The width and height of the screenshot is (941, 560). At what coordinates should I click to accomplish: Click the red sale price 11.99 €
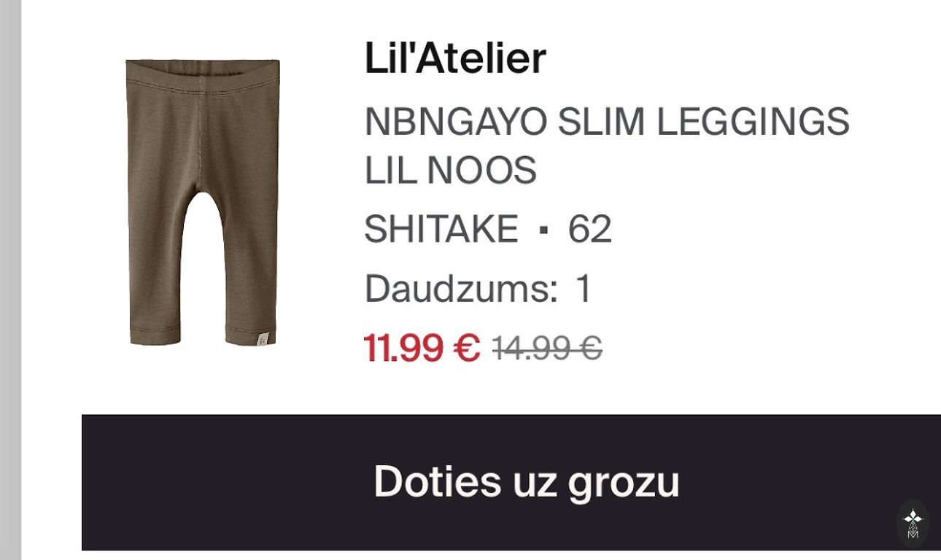click(x=422, y=348)
